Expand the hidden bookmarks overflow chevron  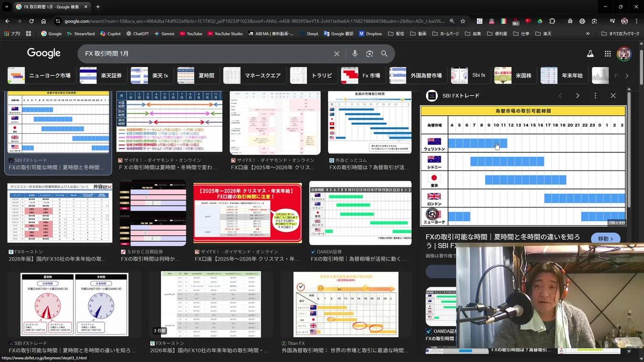[x=588, y=34]
